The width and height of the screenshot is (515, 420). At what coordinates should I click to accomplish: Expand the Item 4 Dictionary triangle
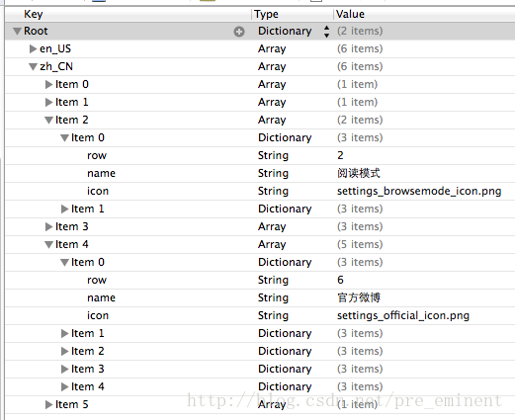click(64, 386)
